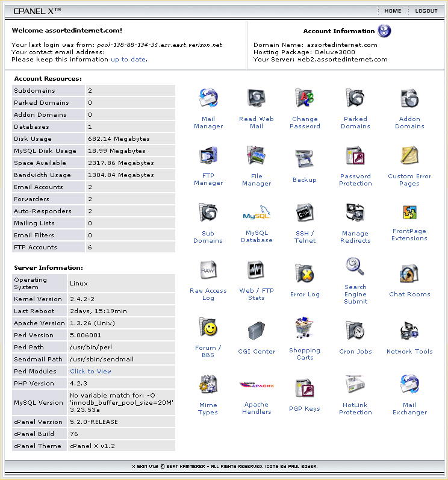Click the 'Kernel Version' row label
The image size is (448, 480).
(38, 299)
